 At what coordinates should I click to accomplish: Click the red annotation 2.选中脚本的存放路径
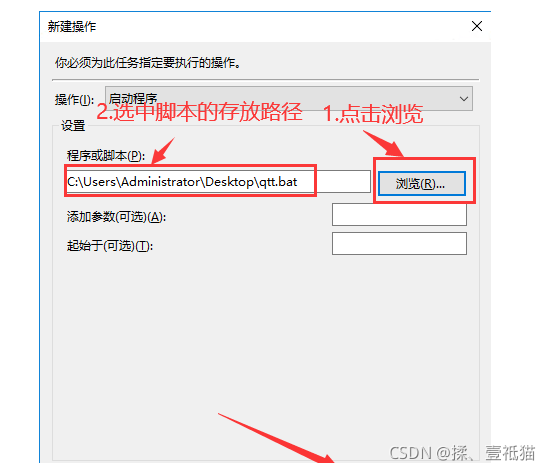199,112
